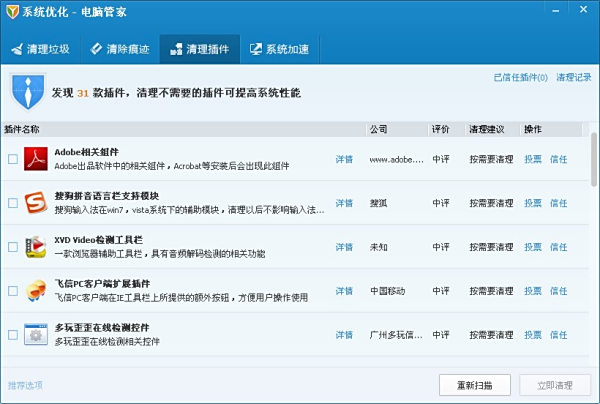Go to the 系统加速 tab

[280, 49]
